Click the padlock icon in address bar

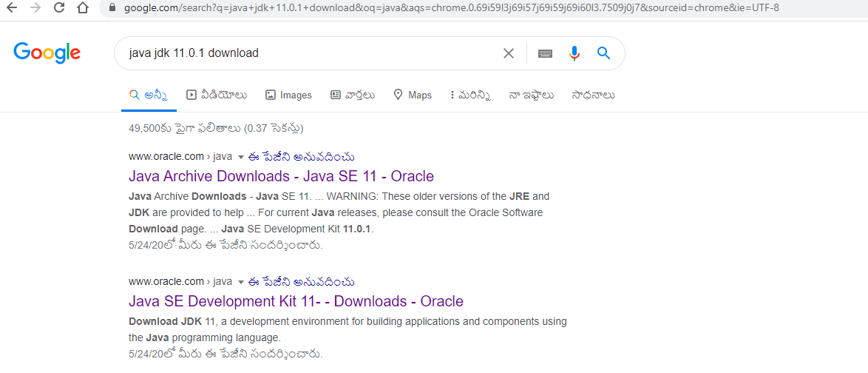tap(113, 7)
